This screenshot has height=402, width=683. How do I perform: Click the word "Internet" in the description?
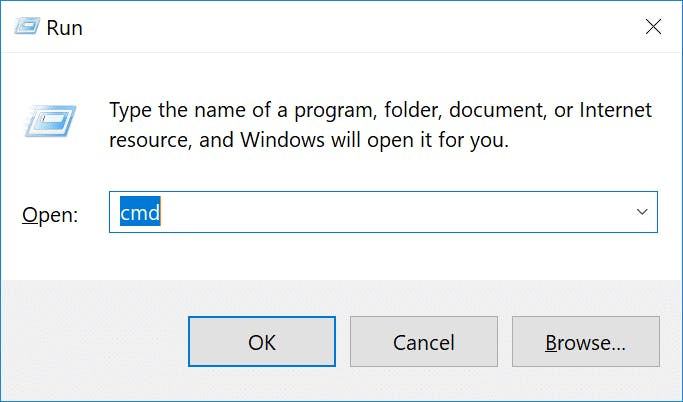tap(615, 110)
